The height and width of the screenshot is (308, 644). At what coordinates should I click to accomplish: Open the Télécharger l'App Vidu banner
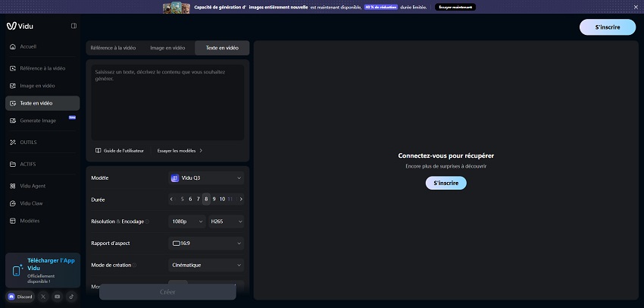pos(42,270)
